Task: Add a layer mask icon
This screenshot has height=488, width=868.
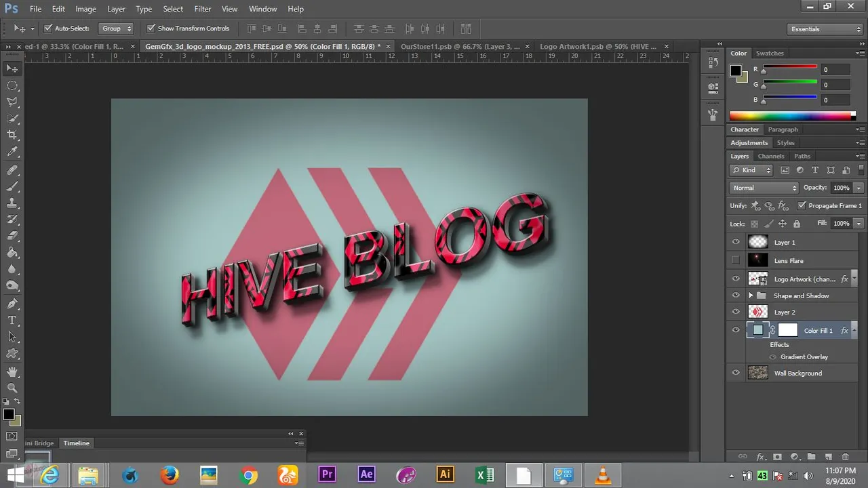Action: [777, 457]
